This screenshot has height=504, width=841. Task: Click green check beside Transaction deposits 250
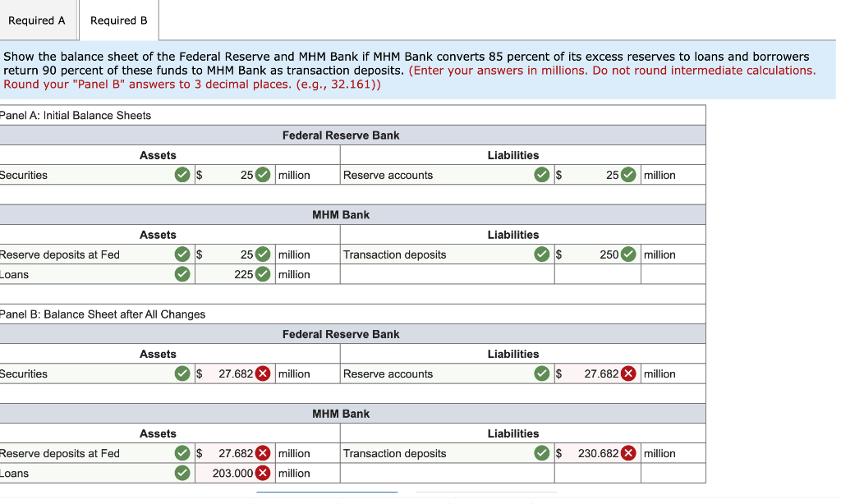628,254
